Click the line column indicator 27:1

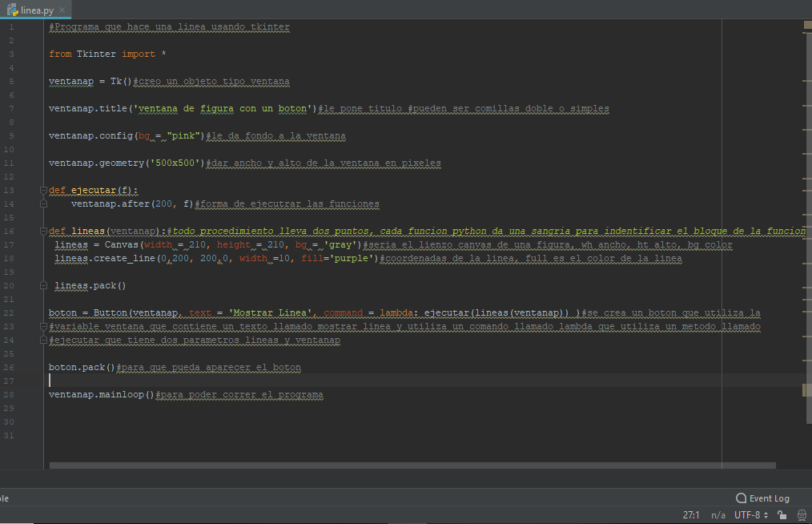690,516
